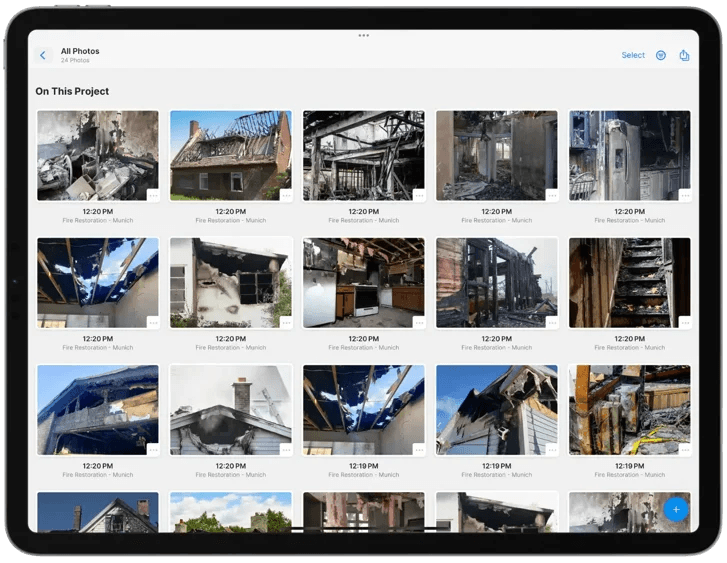This screenshot has width=727, height=563.
Task: Tap the blue plus add-photo button
Action: [x=676, y=510]
